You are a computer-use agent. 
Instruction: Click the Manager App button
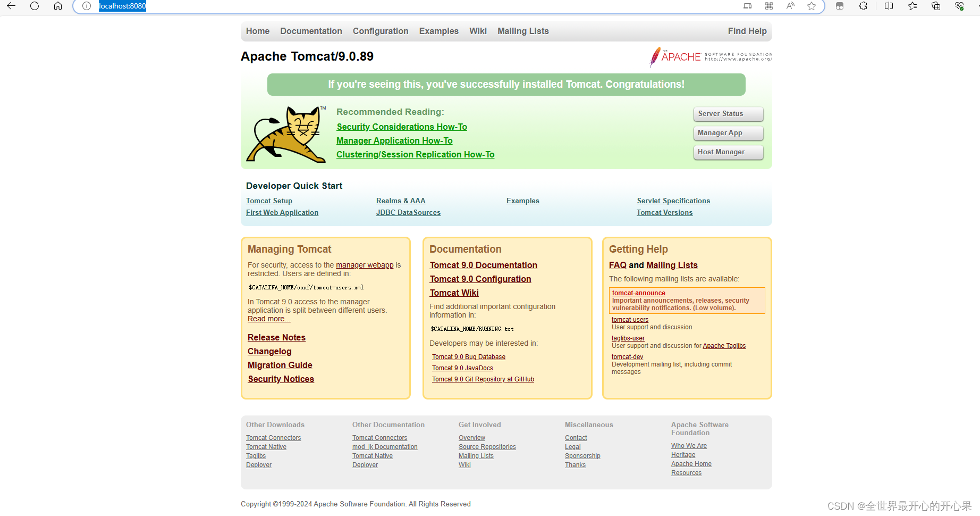[x=728, y=132]
